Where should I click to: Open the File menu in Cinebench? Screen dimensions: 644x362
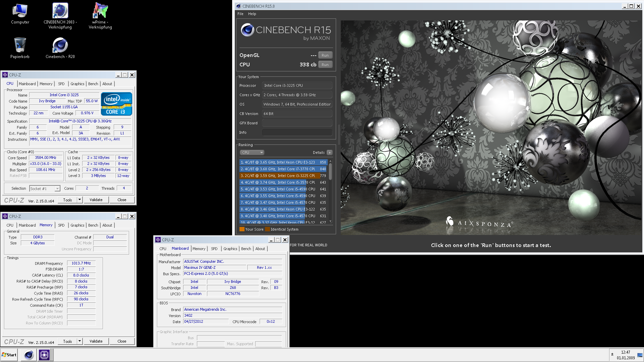point(240,14)
